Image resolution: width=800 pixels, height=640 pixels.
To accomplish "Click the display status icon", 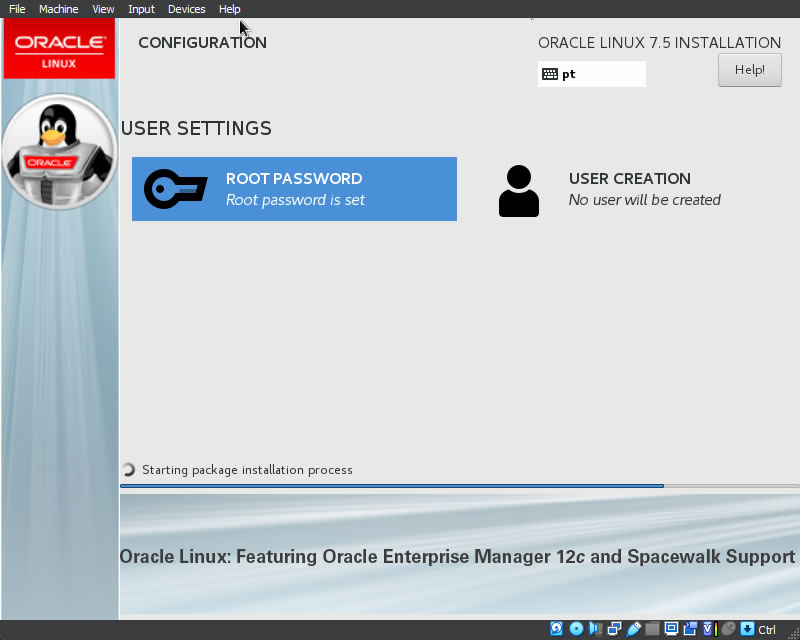I will click(x=671, y=628).
